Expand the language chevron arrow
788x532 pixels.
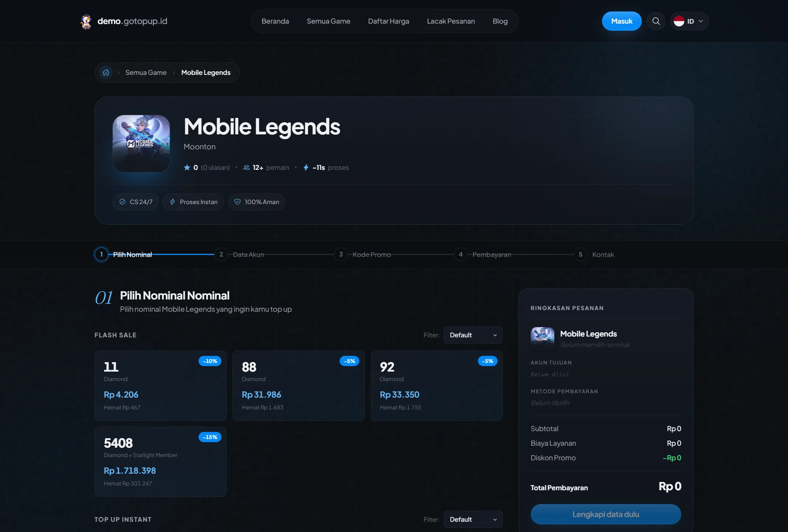point(701,21)
